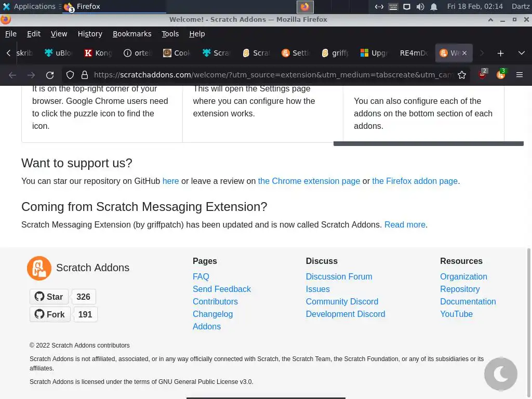Viewport: 532px width, 399px height.
Task: Open the uBlock Origin extension icon
Action: (x=483, y=74)
